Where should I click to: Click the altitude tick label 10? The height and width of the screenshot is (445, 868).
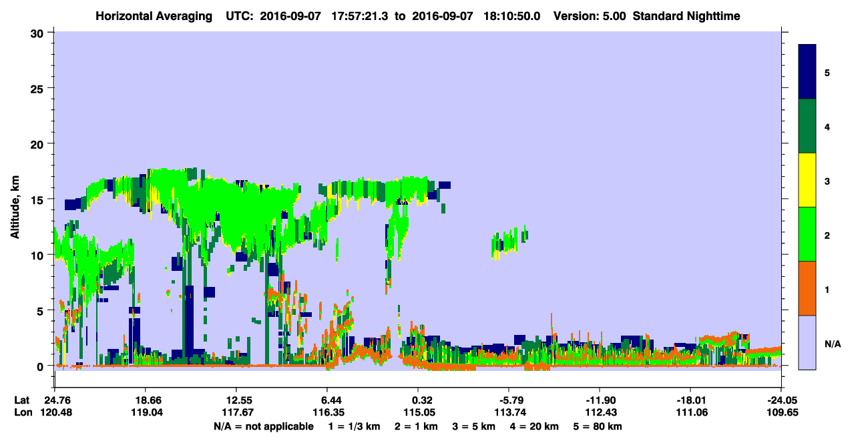(x=39, y=255)
